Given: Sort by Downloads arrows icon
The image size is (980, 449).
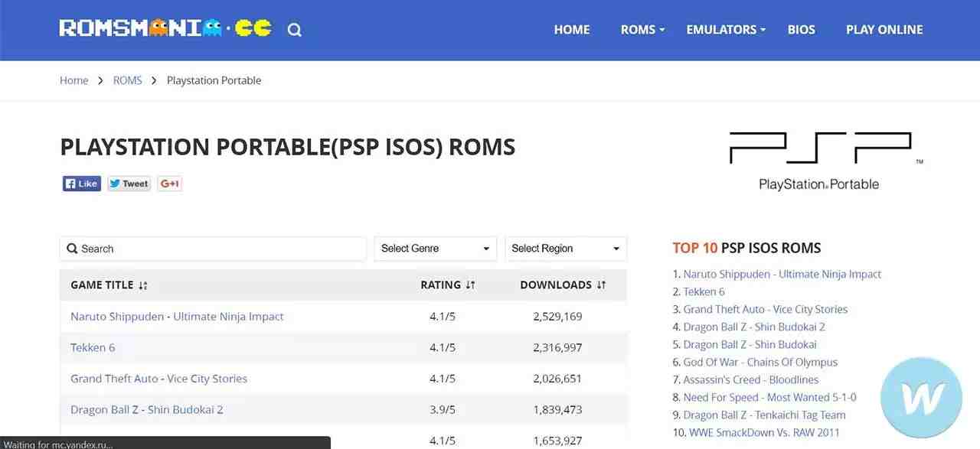Looking at the screenshot, I should tap(601, 285).
